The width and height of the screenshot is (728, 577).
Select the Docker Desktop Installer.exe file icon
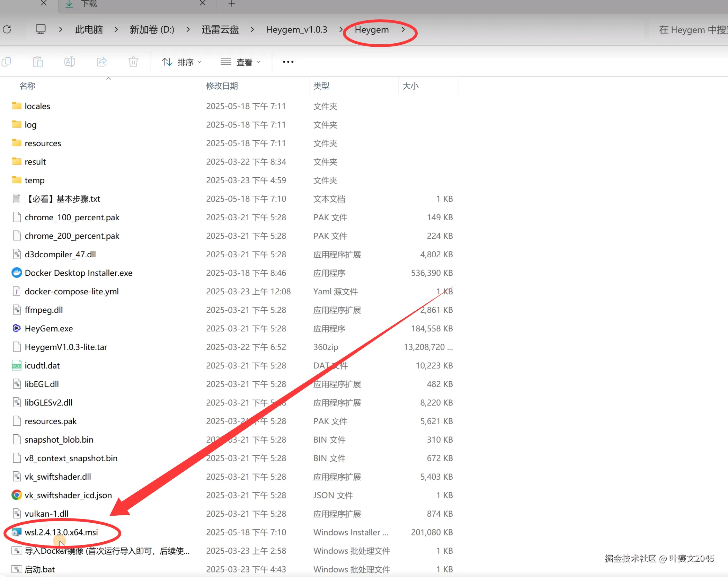pos(17,273)
